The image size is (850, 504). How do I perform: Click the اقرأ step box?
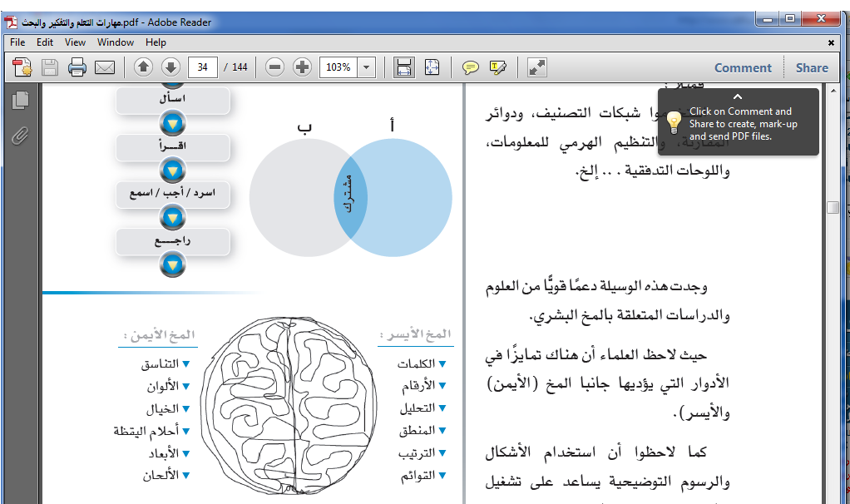(173, 147)
